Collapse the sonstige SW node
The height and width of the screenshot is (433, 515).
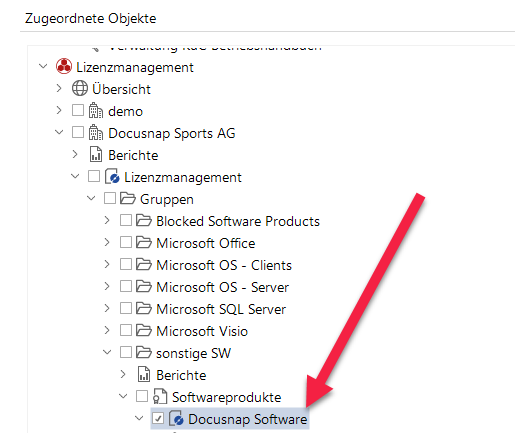107,352
